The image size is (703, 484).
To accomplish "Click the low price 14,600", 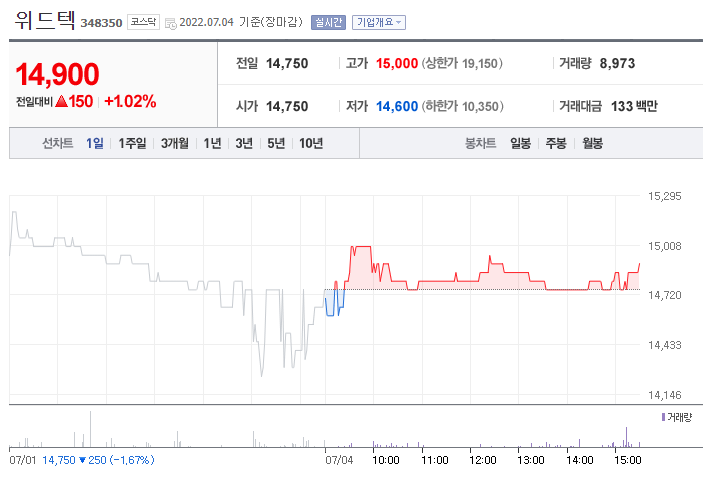I will coord(397,107).
